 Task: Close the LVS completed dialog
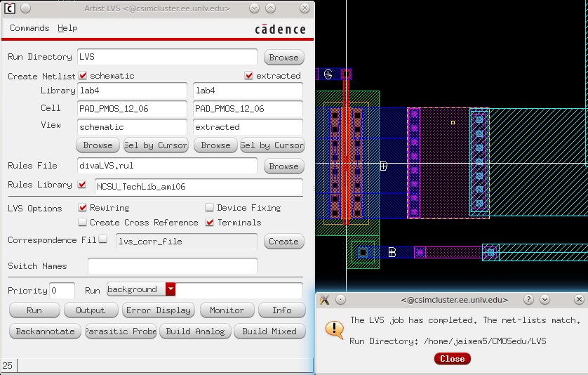point(453,358)
